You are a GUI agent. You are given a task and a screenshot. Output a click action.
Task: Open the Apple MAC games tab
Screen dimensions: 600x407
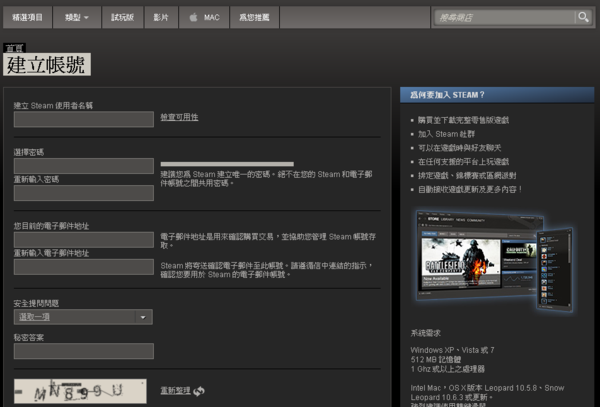click(x=202, y=17)
